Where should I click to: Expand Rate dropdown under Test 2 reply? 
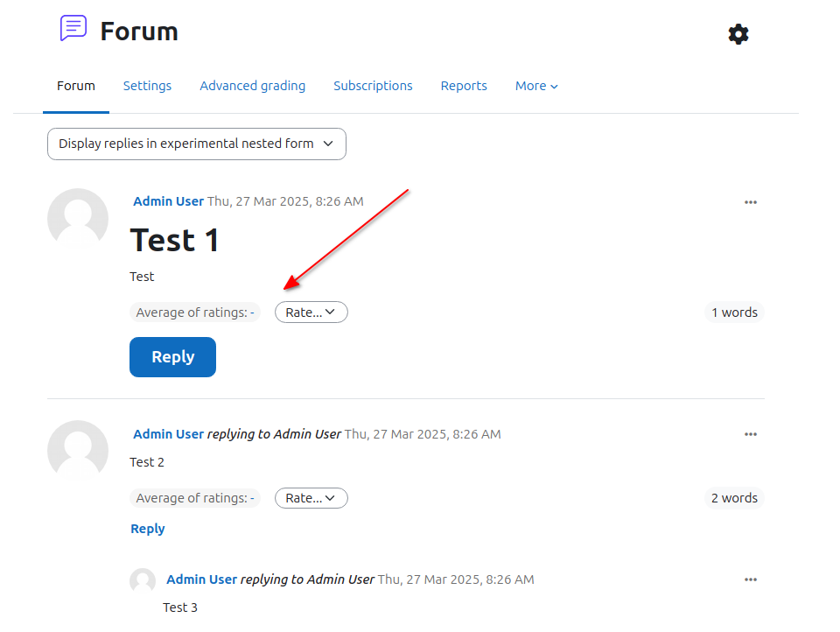[x=311, y=498]
